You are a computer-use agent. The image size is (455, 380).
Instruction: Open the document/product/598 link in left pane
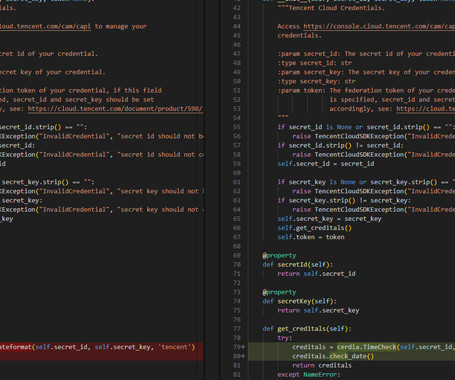tap(116, 109)
